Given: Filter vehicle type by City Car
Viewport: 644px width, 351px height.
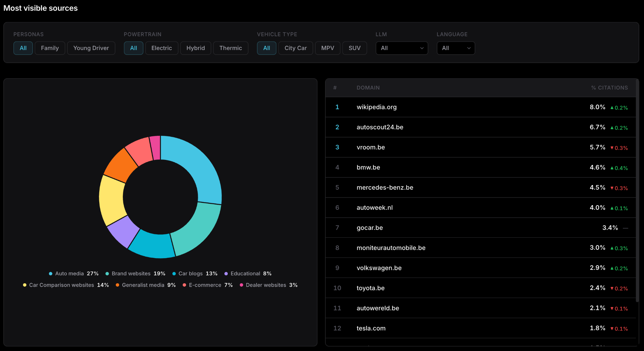Looking at the screenshot, I should 296,48.
